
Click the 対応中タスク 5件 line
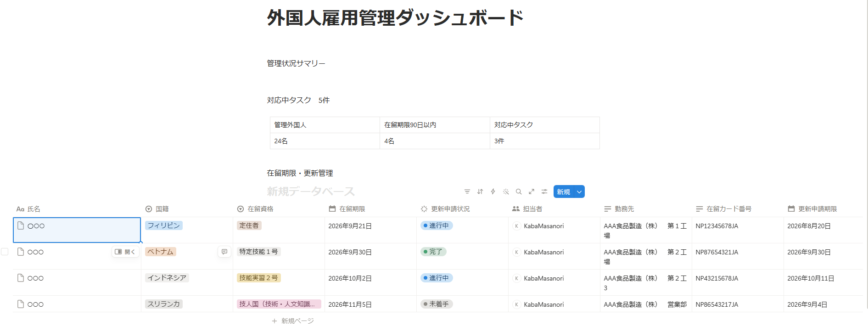298,100
